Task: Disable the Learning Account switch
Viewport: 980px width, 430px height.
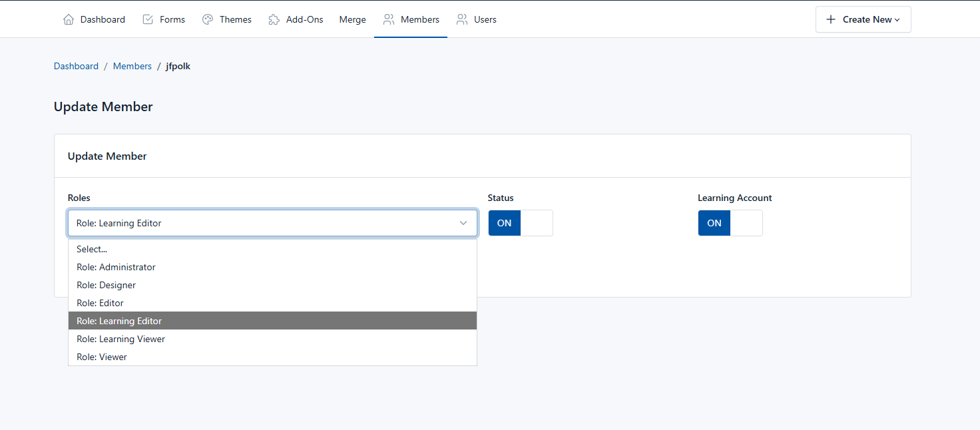Action: [730, 223]
